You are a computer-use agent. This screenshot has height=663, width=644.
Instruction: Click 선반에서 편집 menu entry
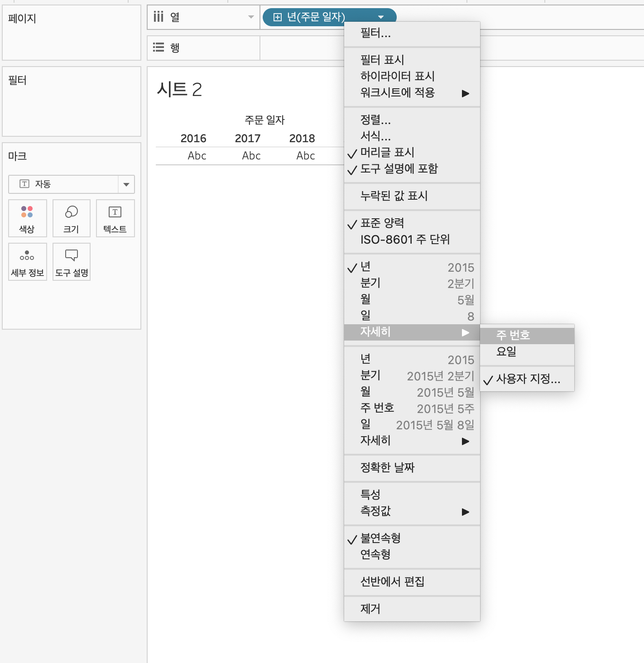pyautogui.click(x=412, y=582)
